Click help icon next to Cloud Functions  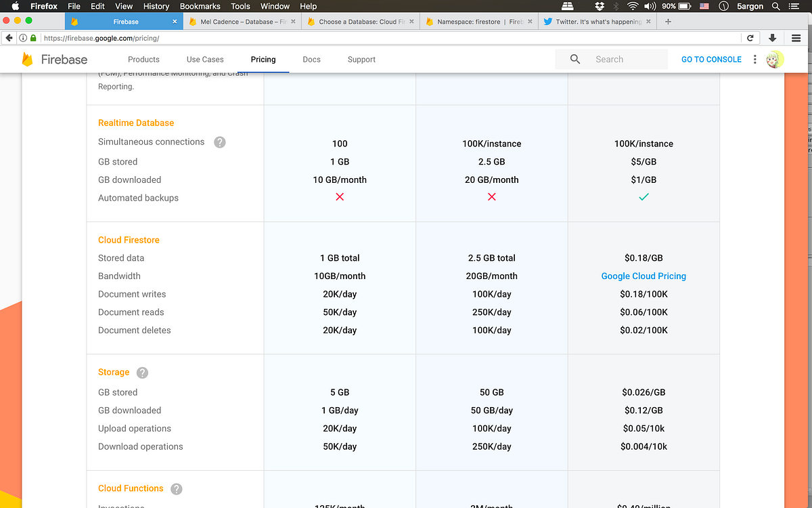click(x=176, y=488)
